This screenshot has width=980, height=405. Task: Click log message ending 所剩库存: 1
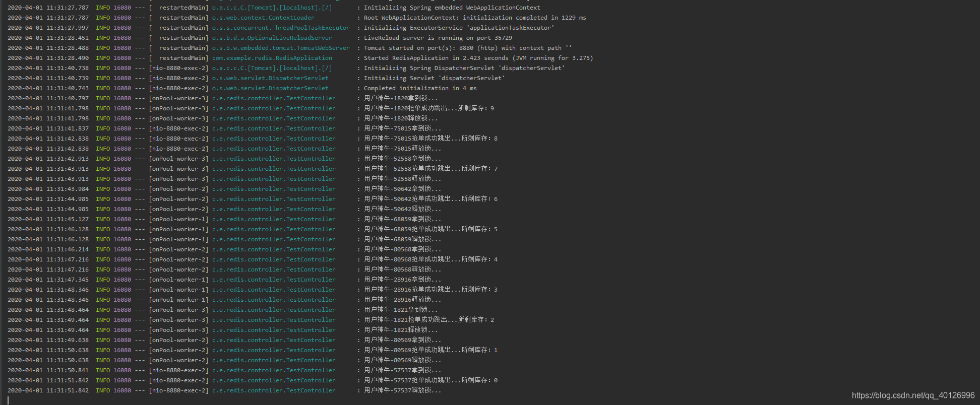pyautogui.click(x=431, y=350)
